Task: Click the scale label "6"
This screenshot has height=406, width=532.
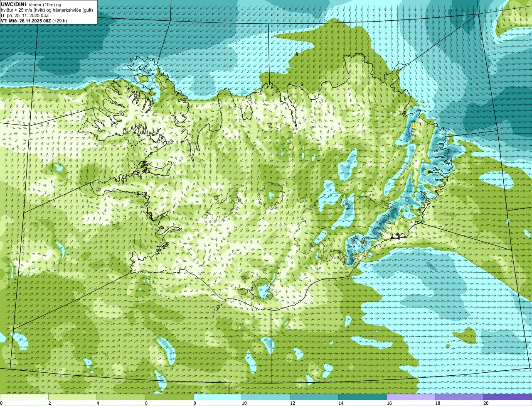Action: tap(146, 403)
